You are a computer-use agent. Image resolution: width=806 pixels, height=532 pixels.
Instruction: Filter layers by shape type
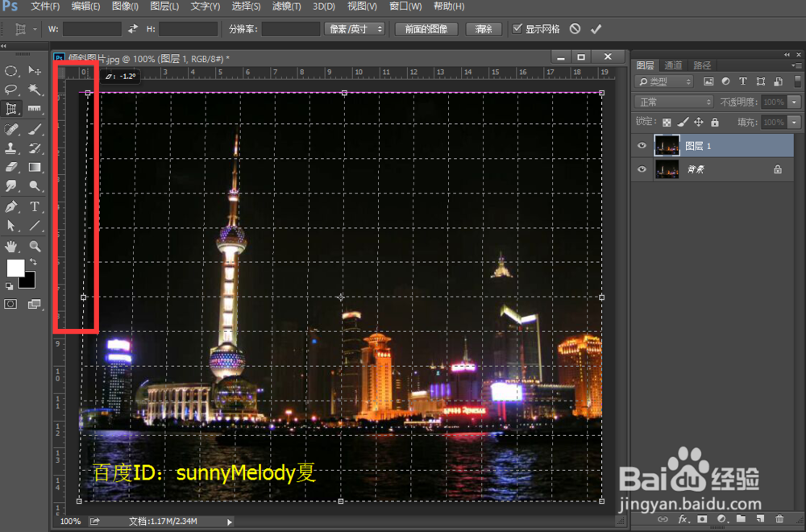pyautogui.click(x=761, y=81)
